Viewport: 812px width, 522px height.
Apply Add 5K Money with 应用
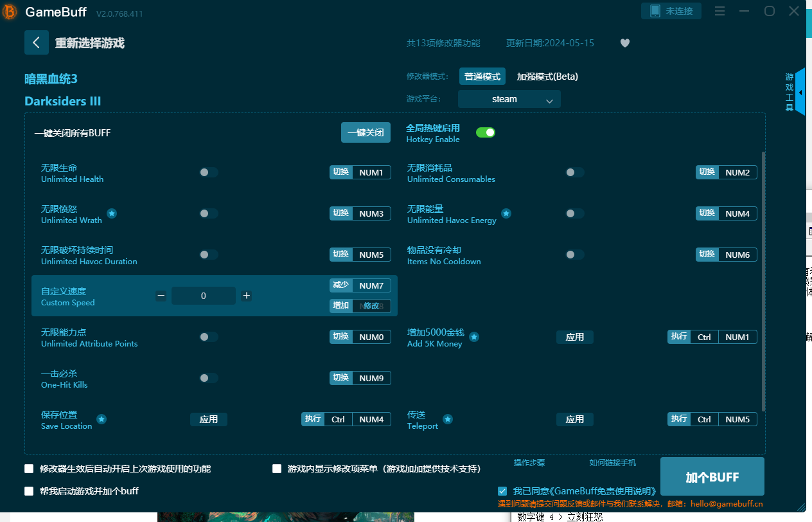tap(575, 337)
